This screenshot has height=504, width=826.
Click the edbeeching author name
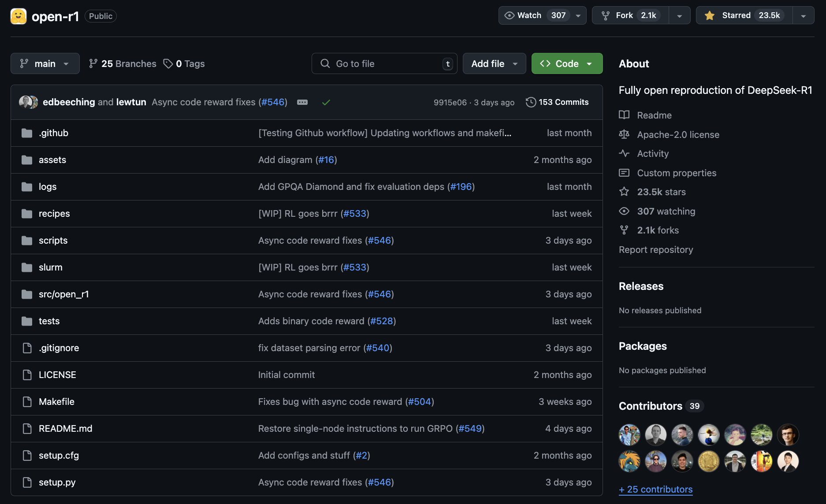pos(69,102)
